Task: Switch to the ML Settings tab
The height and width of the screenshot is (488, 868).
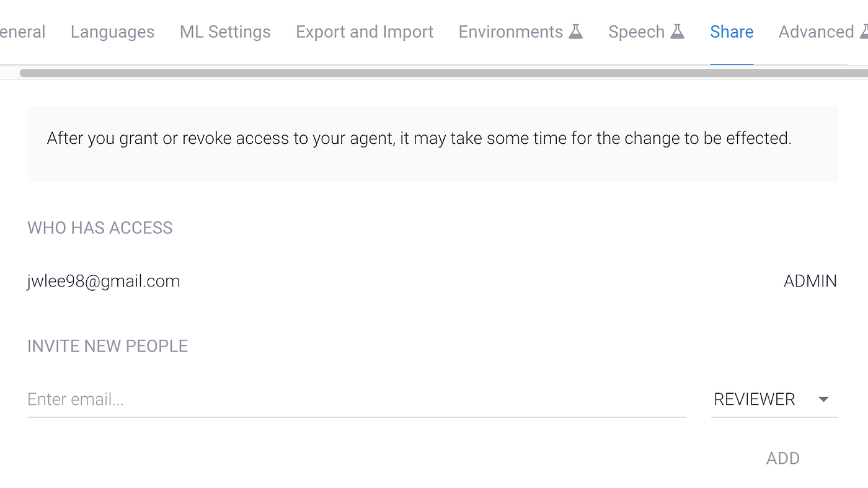Action: pos(225,32)
